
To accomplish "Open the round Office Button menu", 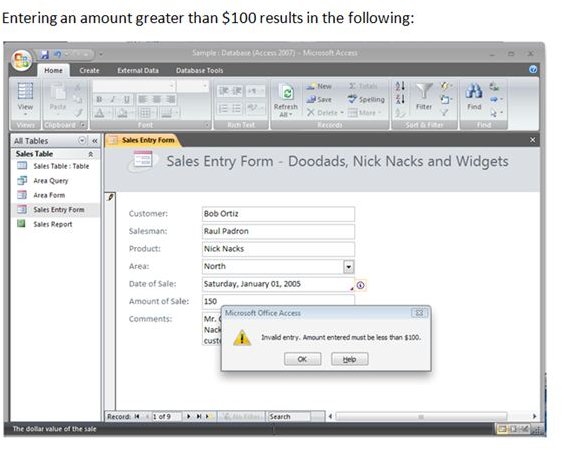I will pyautogui.click(x=22, y=59).
